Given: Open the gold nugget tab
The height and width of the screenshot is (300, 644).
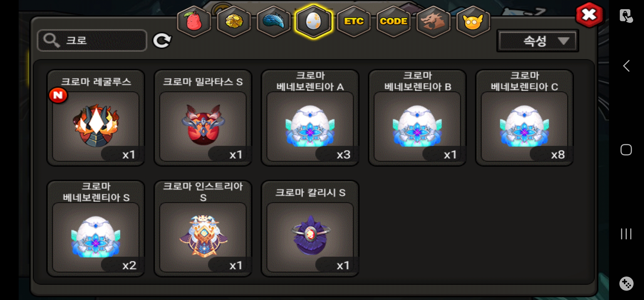Looking at the screenshot, I should point(234,21).
